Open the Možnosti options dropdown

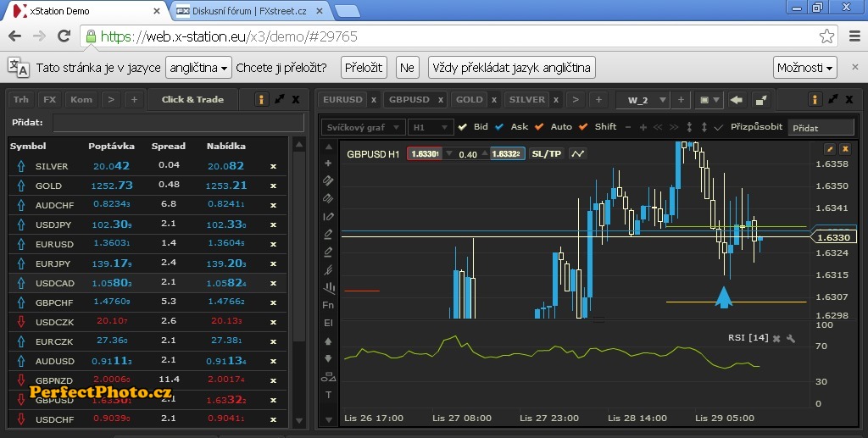tap(805, 68)
